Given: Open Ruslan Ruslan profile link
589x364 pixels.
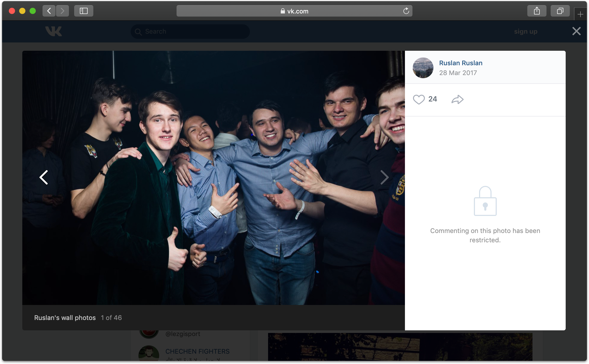Looking at the screenshot, I should tap(461, 63).
